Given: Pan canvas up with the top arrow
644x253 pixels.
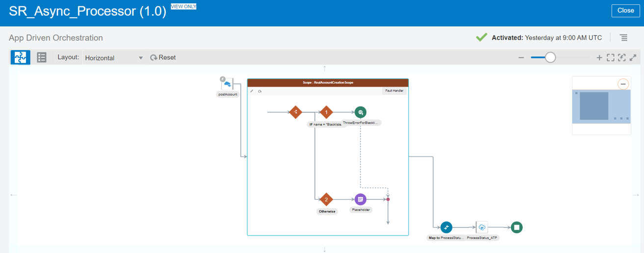Looking at the screenshot, I should click(324, 69).
